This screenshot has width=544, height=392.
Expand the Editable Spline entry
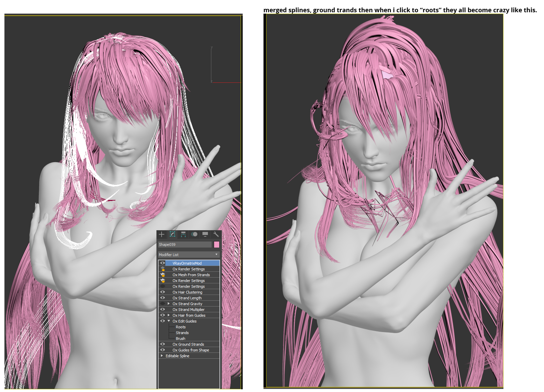pos(162,356)
